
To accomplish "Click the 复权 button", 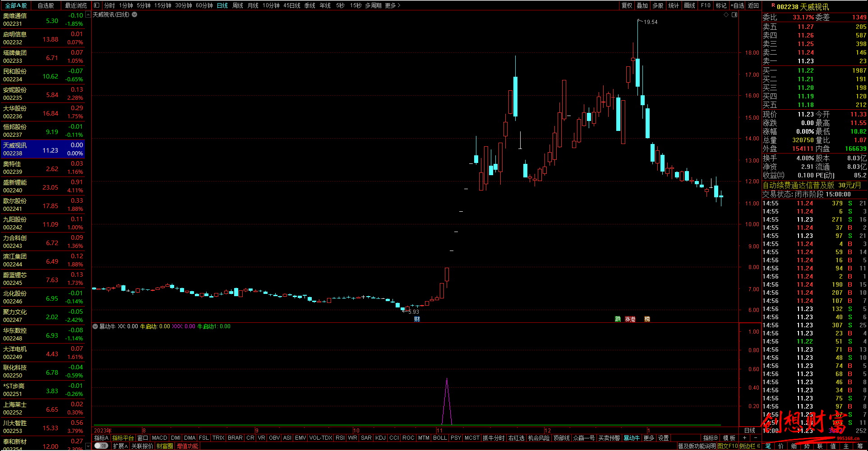I will tap(627, 5).
